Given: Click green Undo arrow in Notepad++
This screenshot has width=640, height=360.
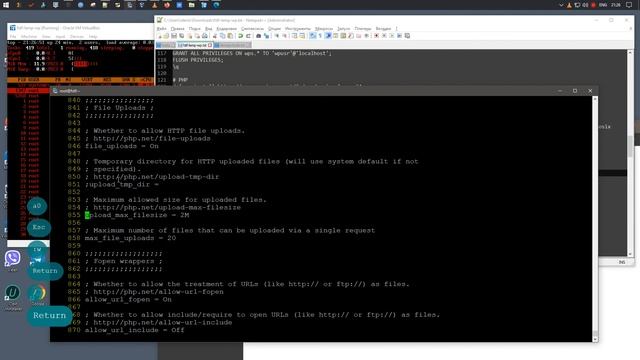Looking at the screenshot, I should [x=240, y=36].
